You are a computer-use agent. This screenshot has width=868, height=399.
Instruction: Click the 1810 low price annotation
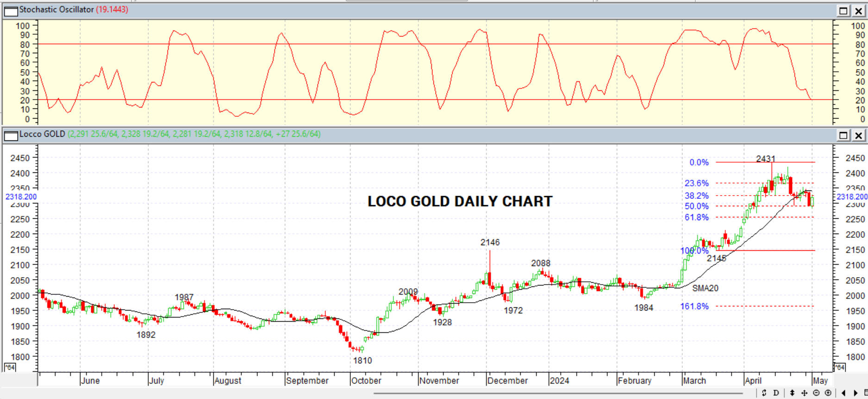pos(362,361)
